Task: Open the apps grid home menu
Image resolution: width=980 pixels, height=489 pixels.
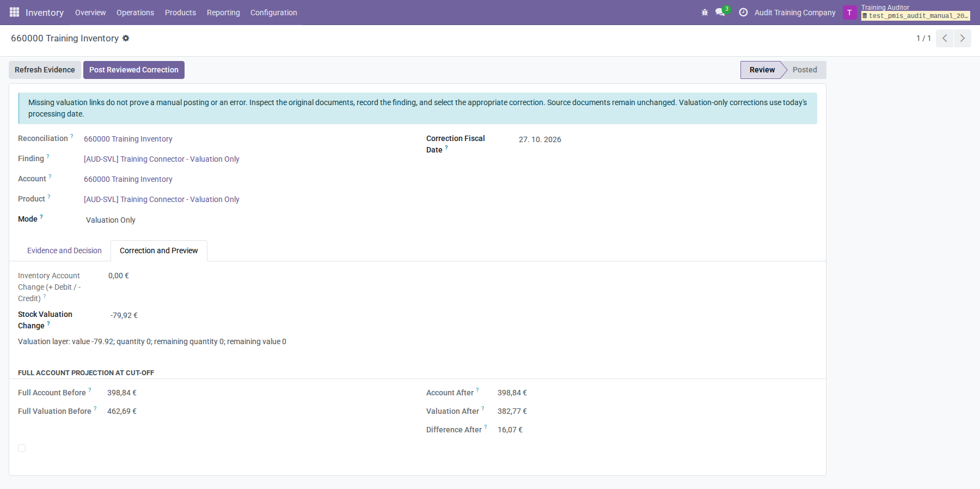Action: pos(15,12)
